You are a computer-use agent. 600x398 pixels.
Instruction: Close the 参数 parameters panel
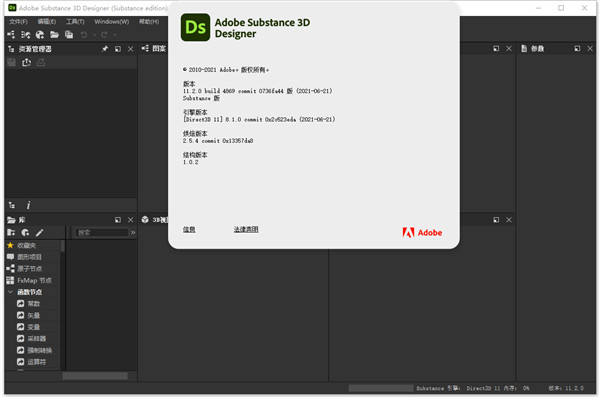point(590,49)
